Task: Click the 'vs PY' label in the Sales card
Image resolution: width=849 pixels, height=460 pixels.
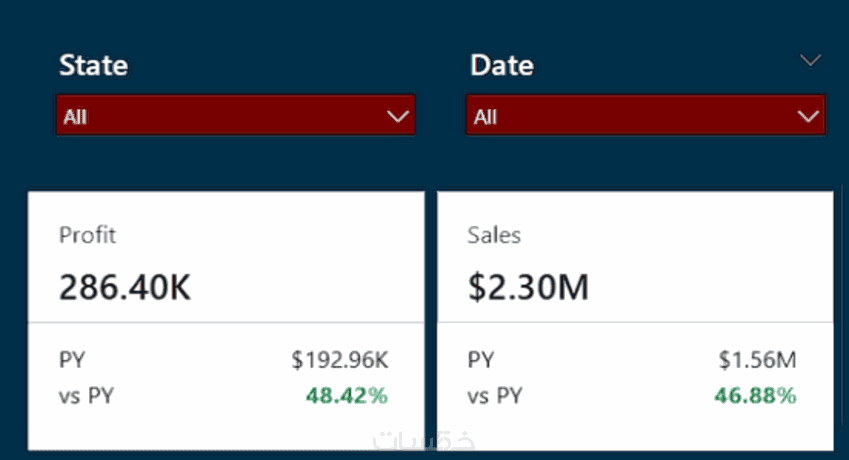Action: click(496, 395)
